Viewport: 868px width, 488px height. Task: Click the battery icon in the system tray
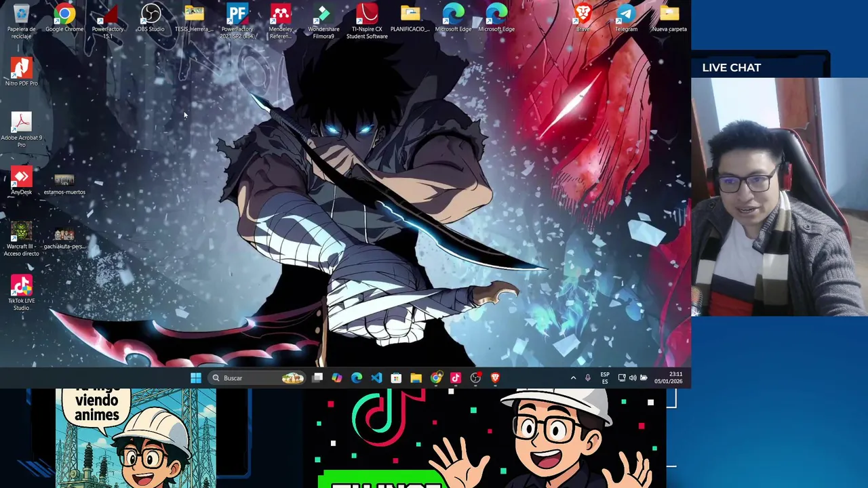coord(644,378)
